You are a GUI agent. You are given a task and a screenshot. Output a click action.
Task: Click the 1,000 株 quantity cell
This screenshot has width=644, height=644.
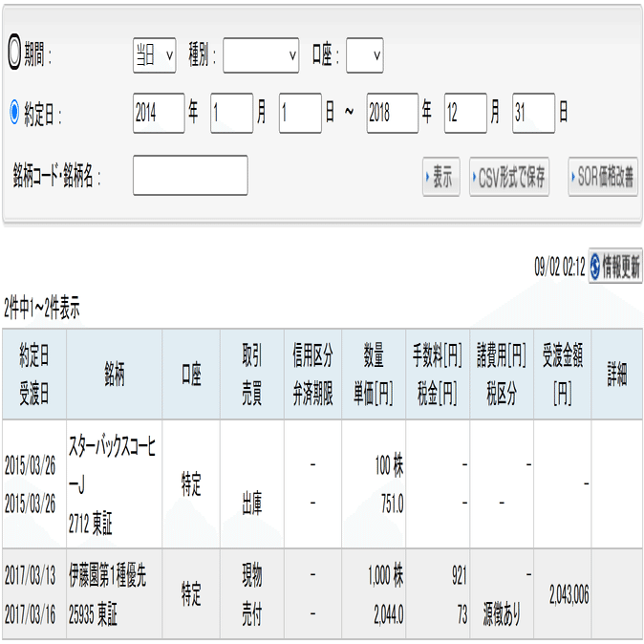(386, 575)
